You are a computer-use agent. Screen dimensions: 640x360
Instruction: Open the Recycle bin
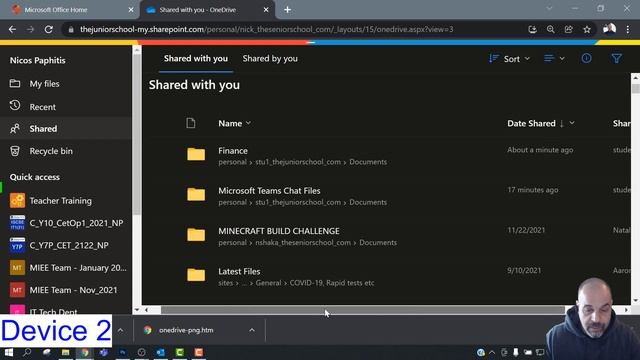(51, 151)
